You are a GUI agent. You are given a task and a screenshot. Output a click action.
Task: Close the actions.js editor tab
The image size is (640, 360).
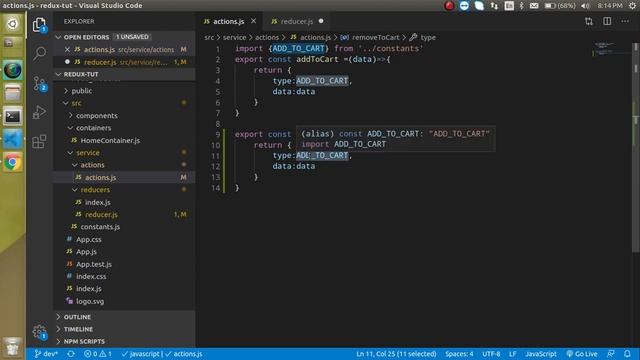[x=253, y=21]
